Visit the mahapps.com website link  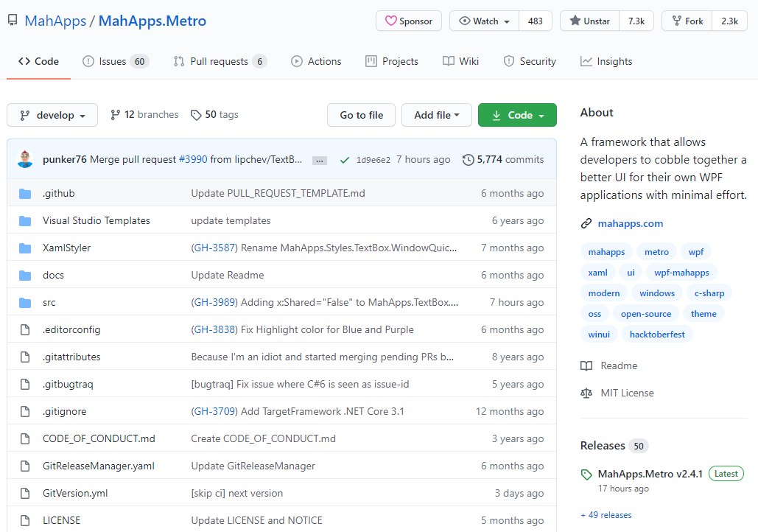click(631, 223)
